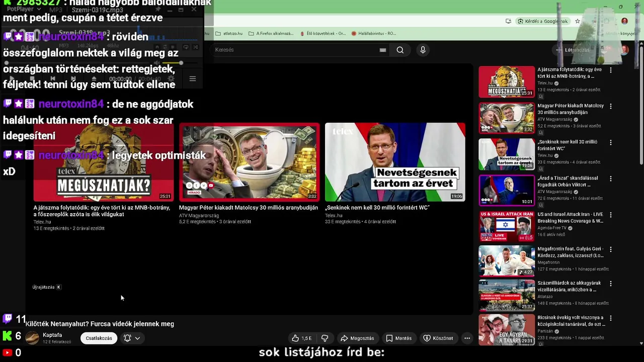Image resolution: width=644 pixels, height=362 pixels.
Task: Click the Megosztás share button
Action: [357, 338]
